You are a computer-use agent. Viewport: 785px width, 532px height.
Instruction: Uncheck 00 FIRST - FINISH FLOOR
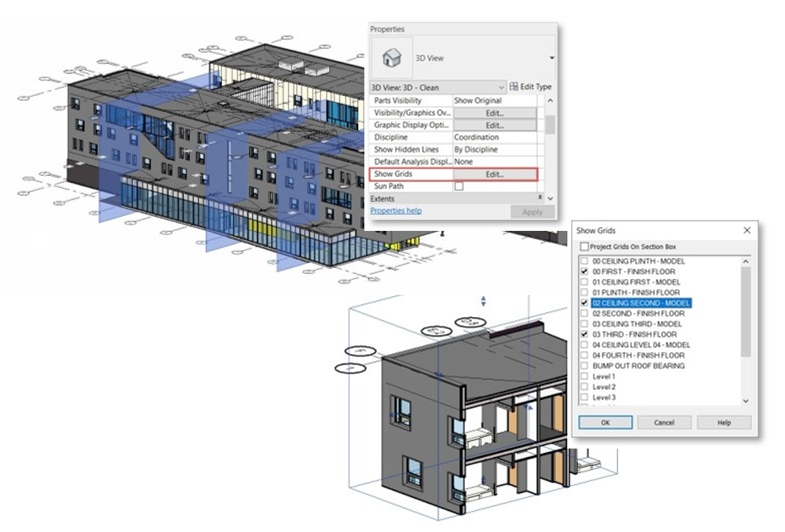(584, 271)
